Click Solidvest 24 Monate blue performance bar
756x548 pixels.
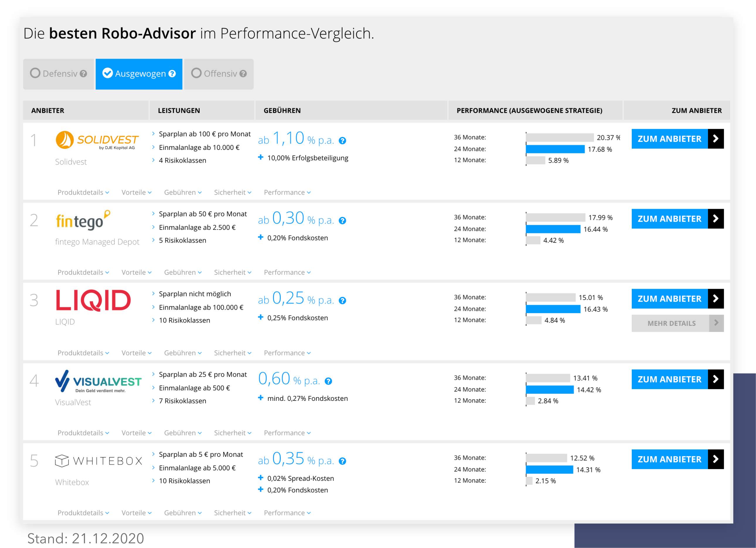tap(555, 149)
